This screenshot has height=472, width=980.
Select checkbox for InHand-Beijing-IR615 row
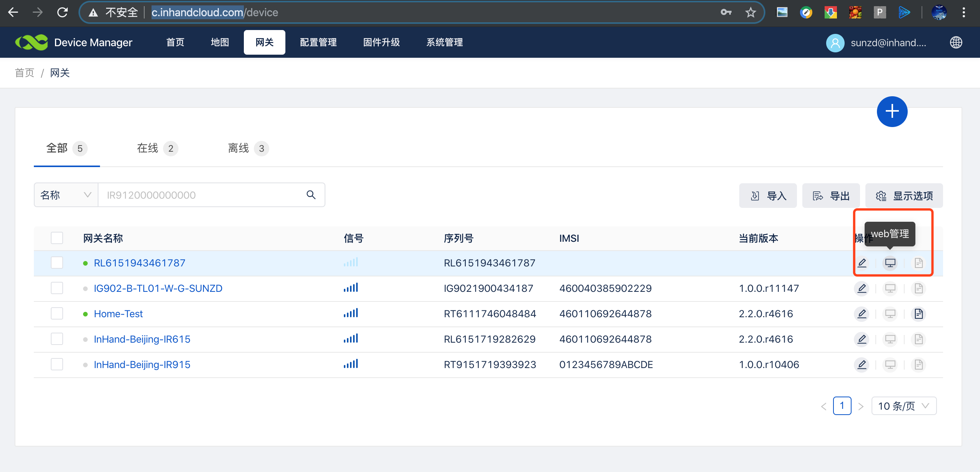(x=57, y=339)
